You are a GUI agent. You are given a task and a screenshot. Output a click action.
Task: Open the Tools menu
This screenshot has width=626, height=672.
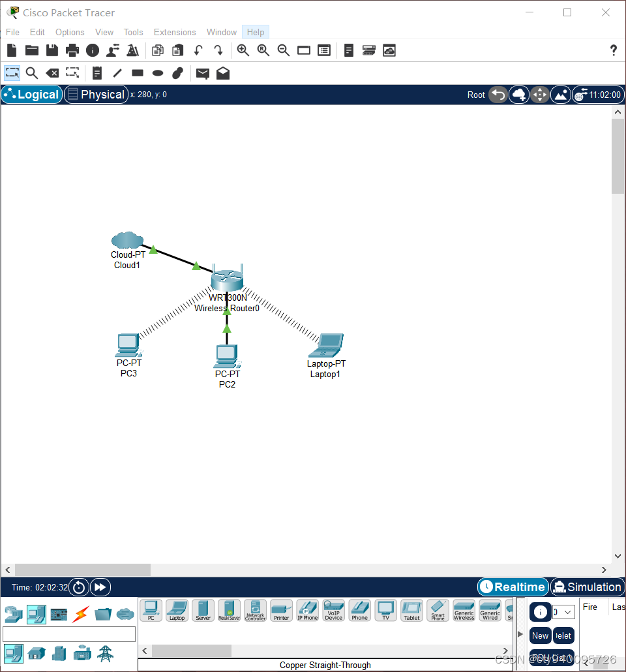click(133, 32)
